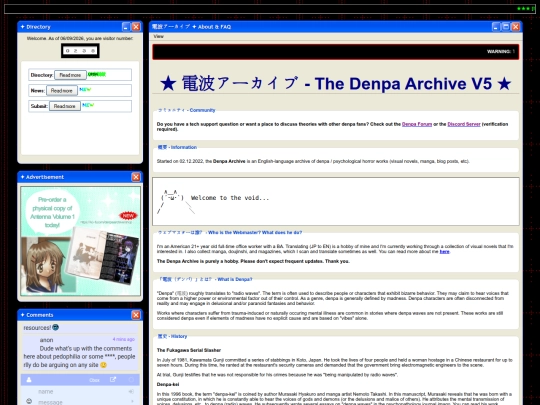Click the Denpa Archive V5 page title
This screenshot has height=405, width=540.
[336, 84]
